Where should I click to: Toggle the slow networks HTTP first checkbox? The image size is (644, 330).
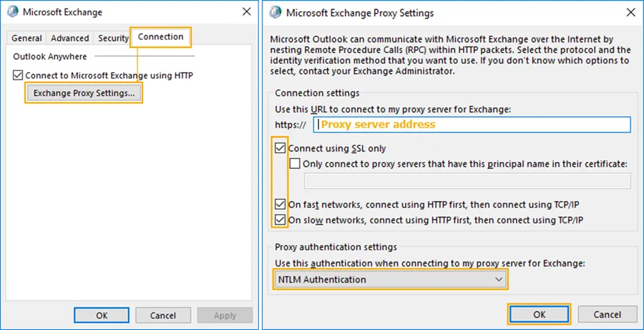click(x=280, y=220)
